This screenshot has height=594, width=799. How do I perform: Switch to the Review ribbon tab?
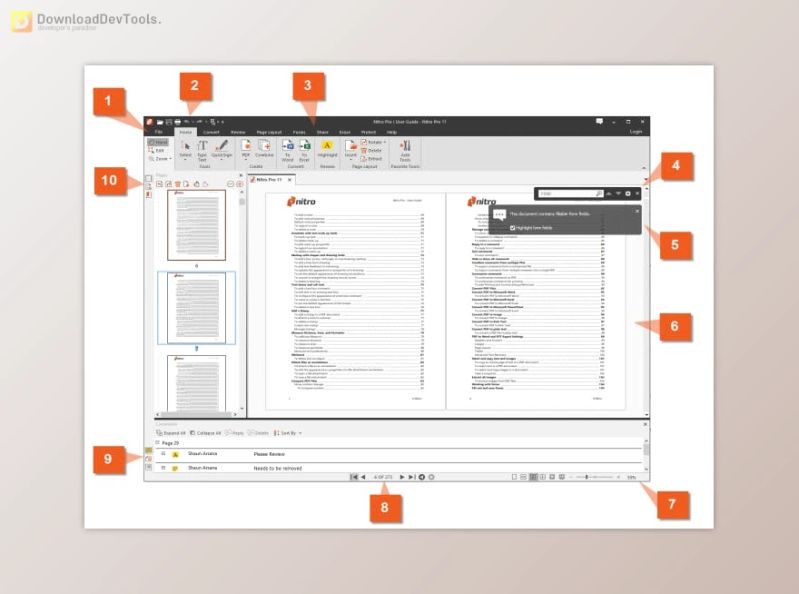(x=238, y=132)
